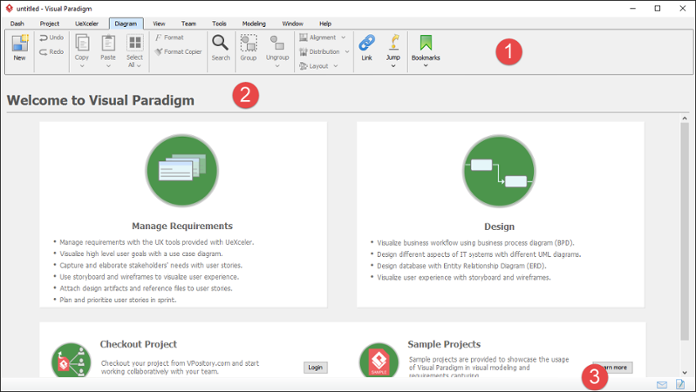The image size is (696, 392).
Task: Click the Redo button
Action: [x=51, y=52]
